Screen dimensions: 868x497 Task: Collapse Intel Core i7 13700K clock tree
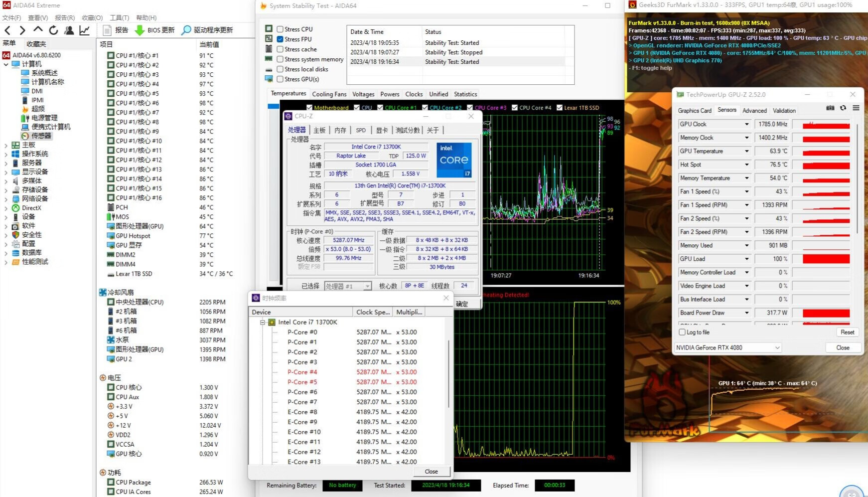tap(263, 323)
